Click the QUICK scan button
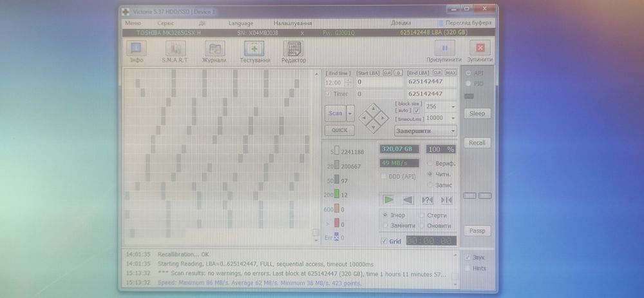Image resolution: width=644 pixels, height=298 pixels. (x=339, y=130)
